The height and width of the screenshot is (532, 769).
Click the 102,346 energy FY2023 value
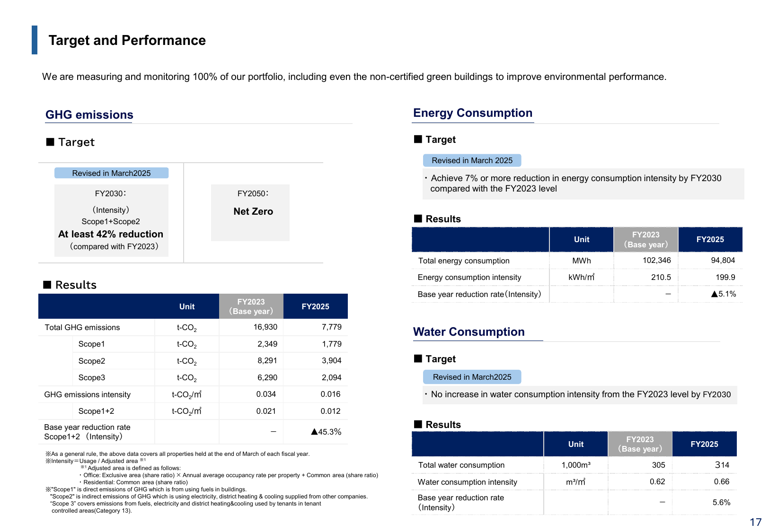656,261
